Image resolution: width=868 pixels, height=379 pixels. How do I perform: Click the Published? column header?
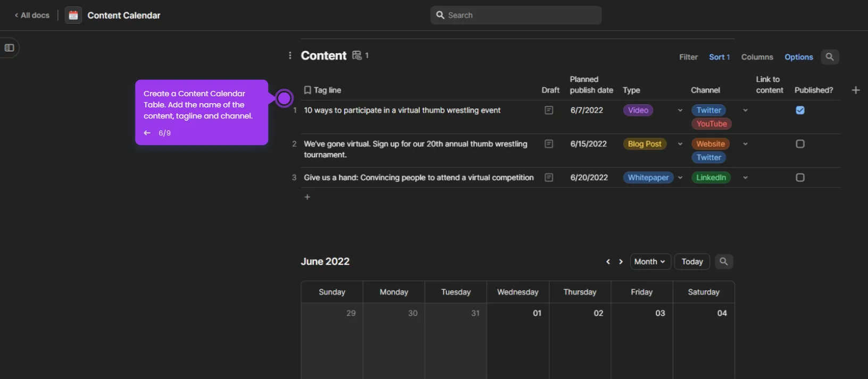point(814,90)
